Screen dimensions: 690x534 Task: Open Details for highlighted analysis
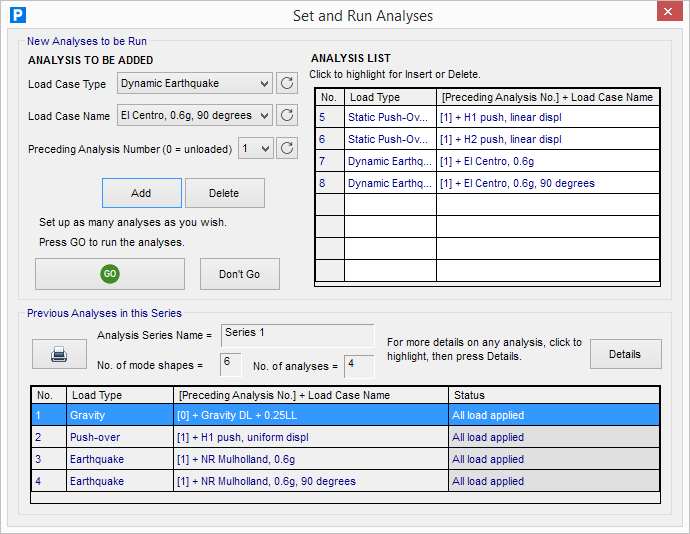[x=625, y=354]
